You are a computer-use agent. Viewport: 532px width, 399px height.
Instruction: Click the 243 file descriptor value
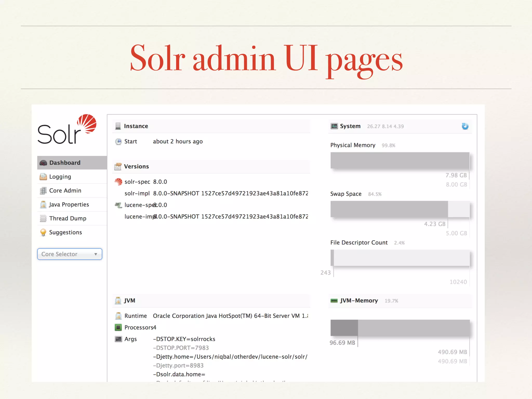[x=325, y=273]
